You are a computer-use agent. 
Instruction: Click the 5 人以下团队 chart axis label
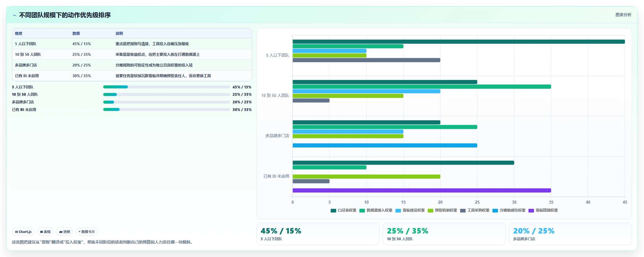pyautogui.click(x=277, y=55)
